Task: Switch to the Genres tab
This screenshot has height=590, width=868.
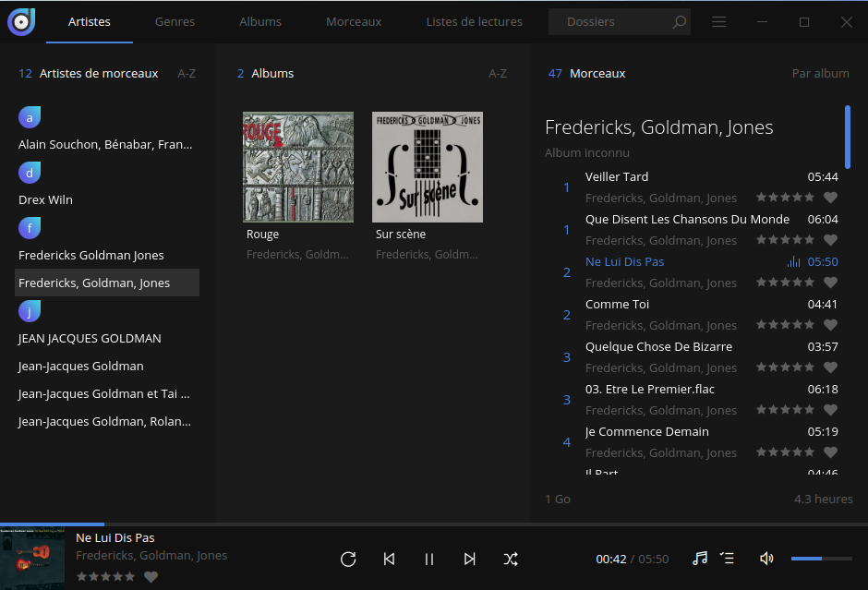Action: coord(175,22)
